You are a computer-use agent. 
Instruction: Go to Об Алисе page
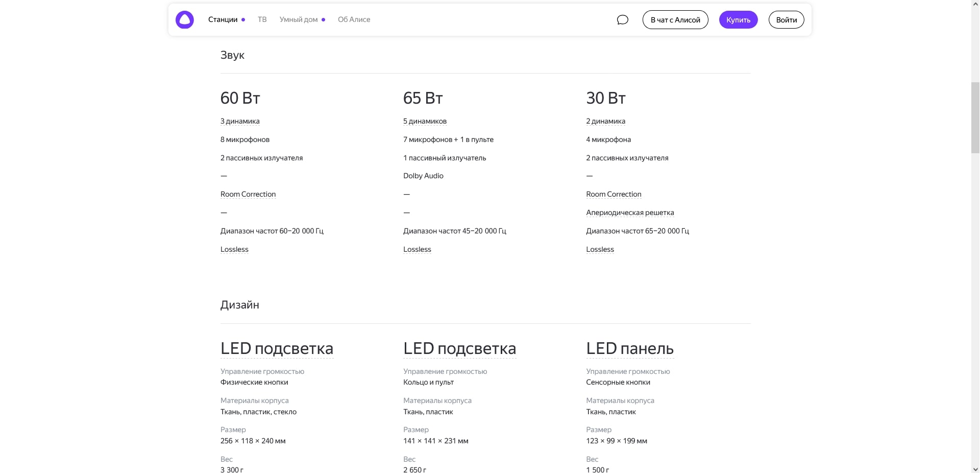coord(354,19)
